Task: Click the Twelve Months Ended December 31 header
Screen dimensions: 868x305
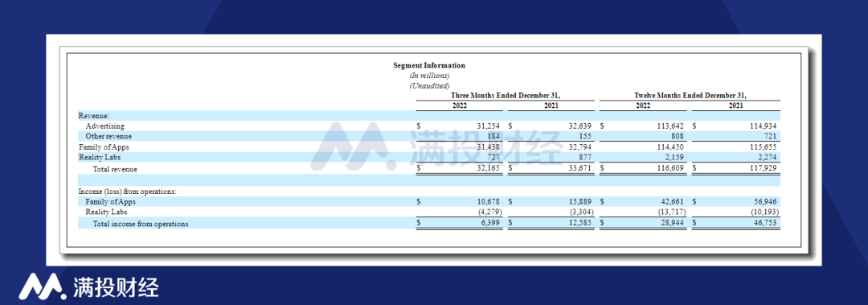Action: (x=690, y=96)
